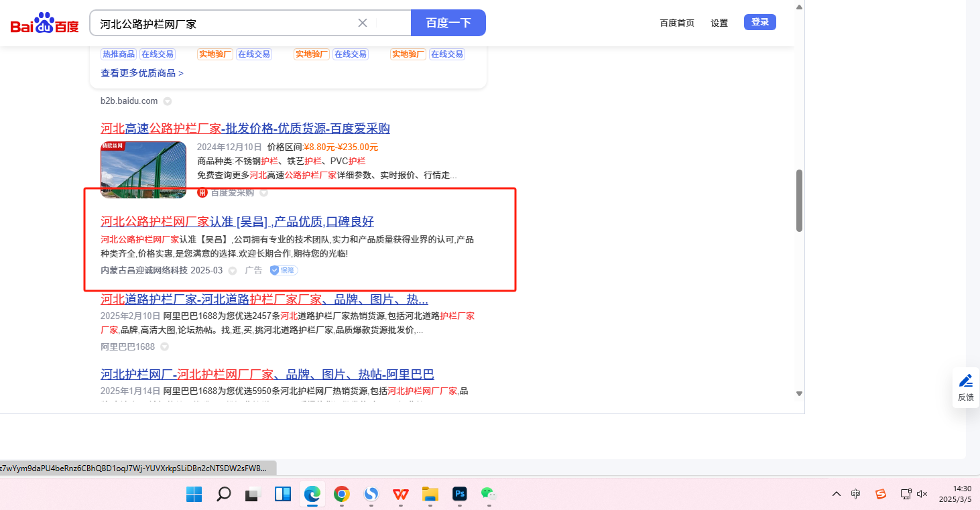980x510 pixels.
Task: Click the 反馈 feedback pencil icon
Action: (965, 381)
